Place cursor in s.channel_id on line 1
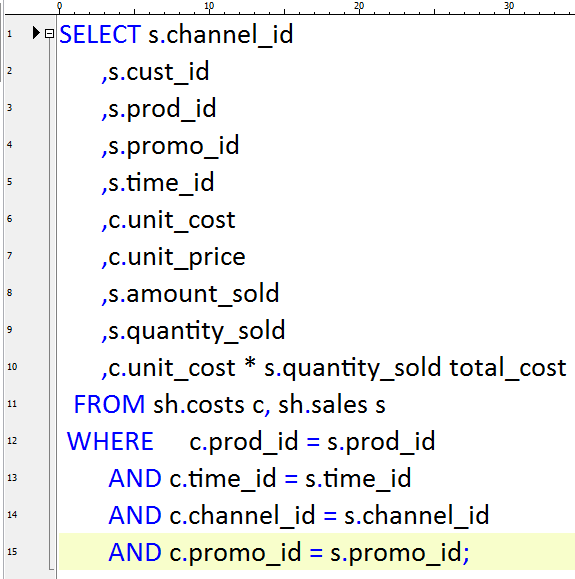575x579 pixels. [221, 35]
